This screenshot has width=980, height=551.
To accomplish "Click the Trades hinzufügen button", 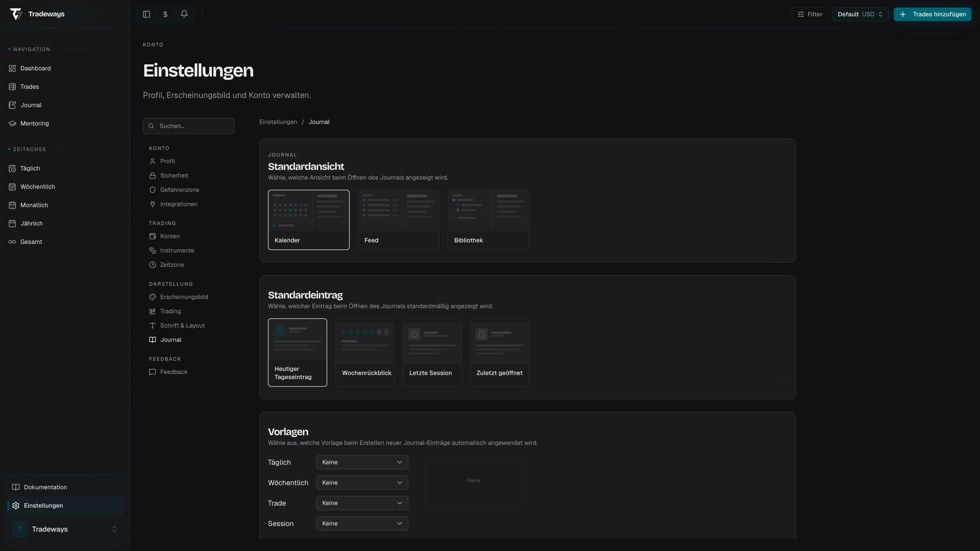I will 932,14.
